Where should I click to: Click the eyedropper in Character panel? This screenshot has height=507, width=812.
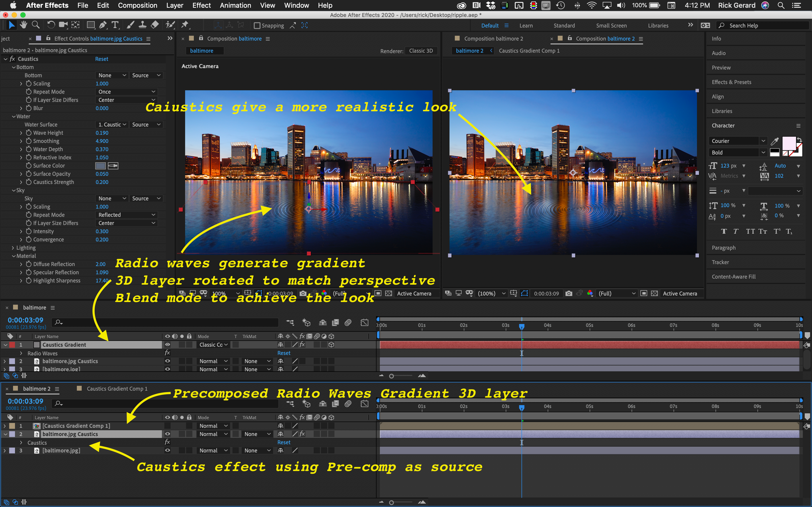[774, 141]
